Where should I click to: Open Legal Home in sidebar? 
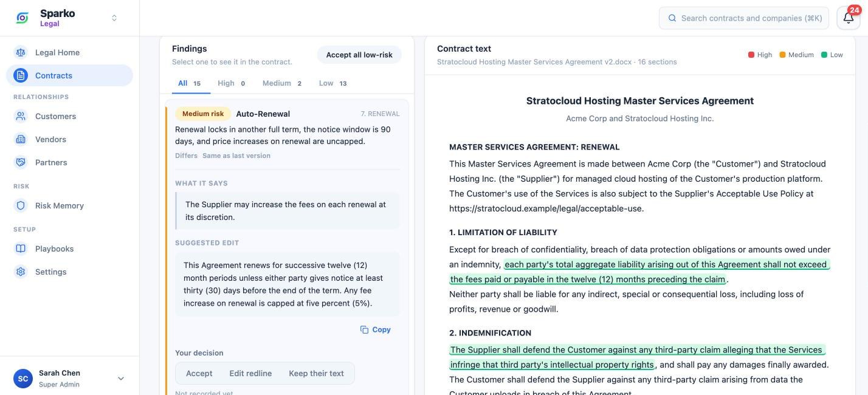(x=69, y=52)
